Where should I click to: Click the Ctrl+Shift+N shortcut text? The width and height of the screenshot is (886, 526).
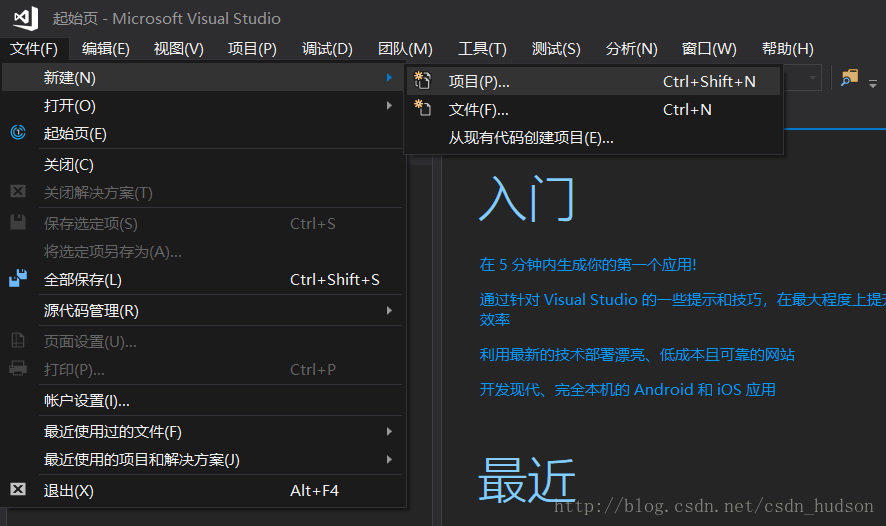[x=709, y=81]
